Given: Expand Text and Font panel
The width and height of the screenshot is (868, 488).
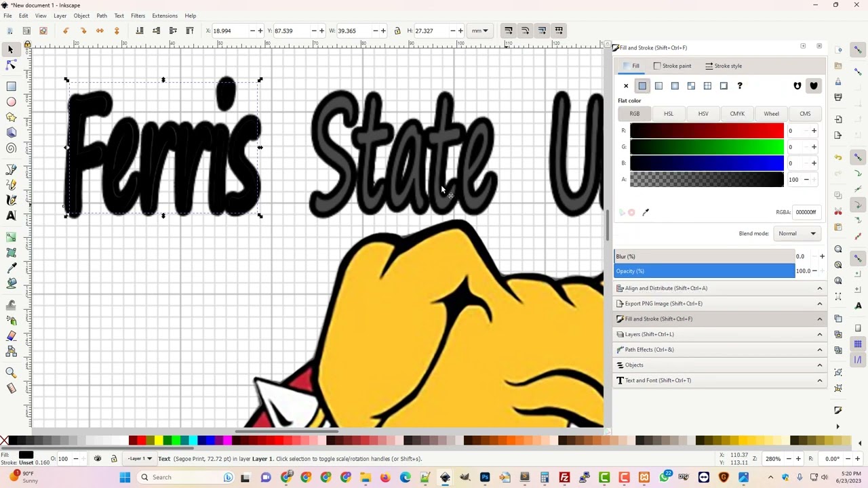Looking at the screenshot, I should pyautogui.click(x=719, y=380).
